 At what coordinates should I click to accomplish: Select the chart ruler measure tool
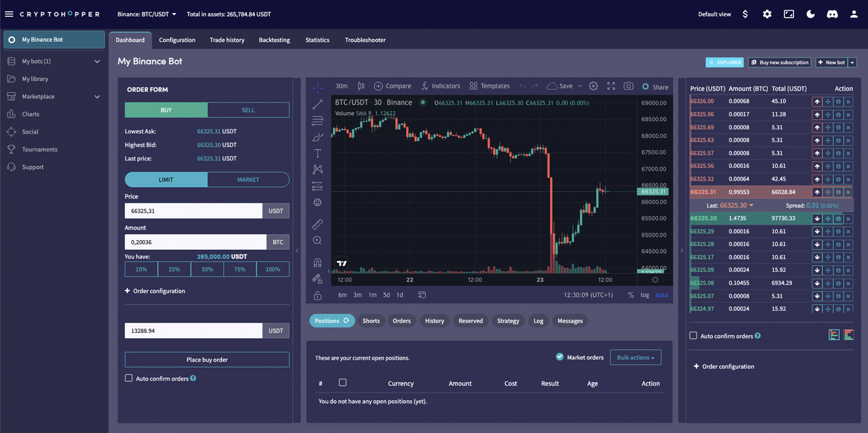pos(317,224)
